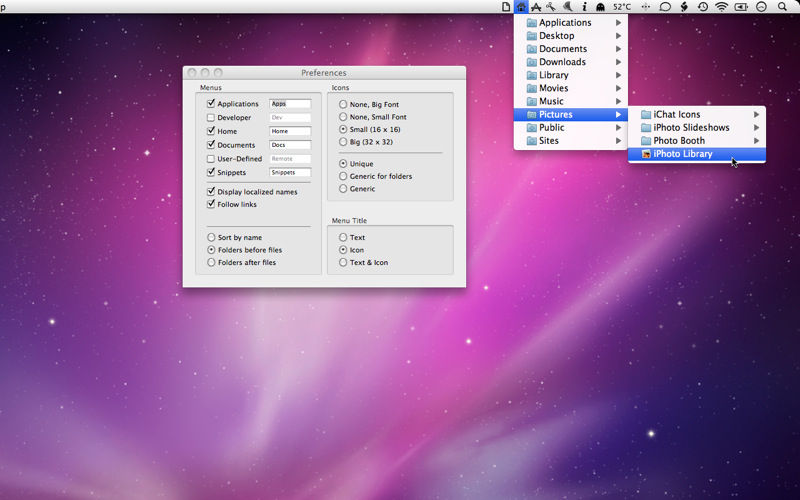Click the document icon in menu bar
Screen dimensions: 800x500
click(506, 7)
